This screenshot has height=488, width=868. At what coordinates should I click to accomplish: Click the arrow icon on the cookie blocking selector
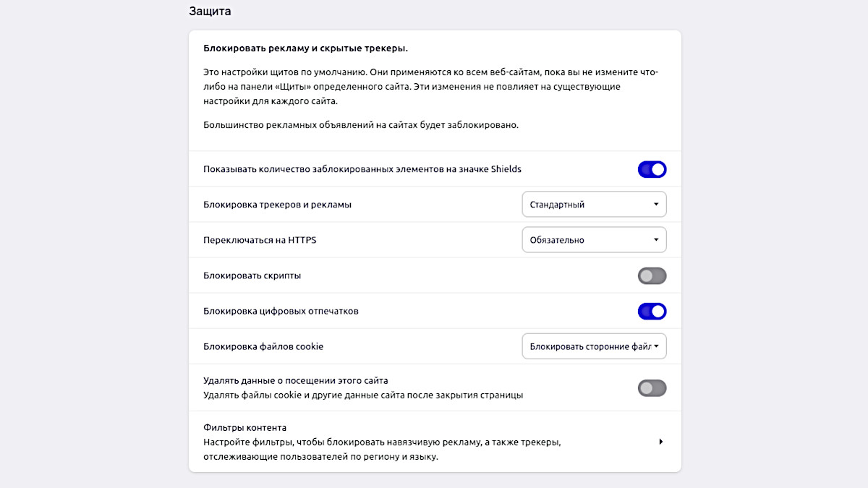pos(655,346)
